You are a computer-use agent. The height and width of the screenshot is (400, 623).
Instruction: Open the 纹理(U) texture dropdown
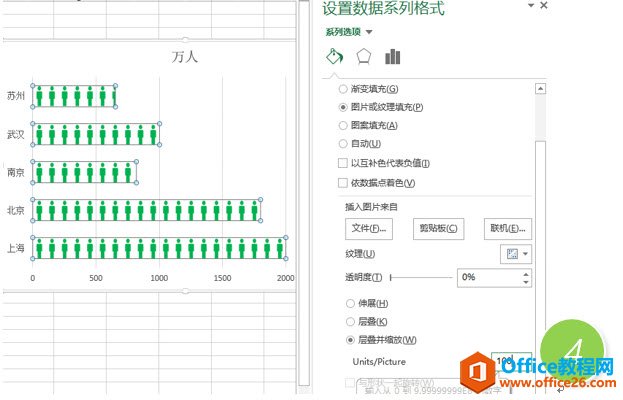pos(516,254)
